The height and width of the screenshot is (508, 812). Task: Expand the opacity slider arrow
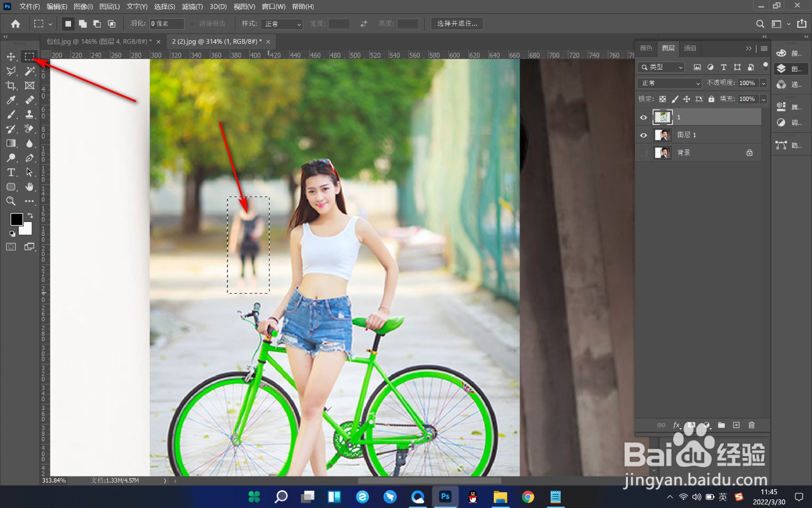(x=763, y=83)
